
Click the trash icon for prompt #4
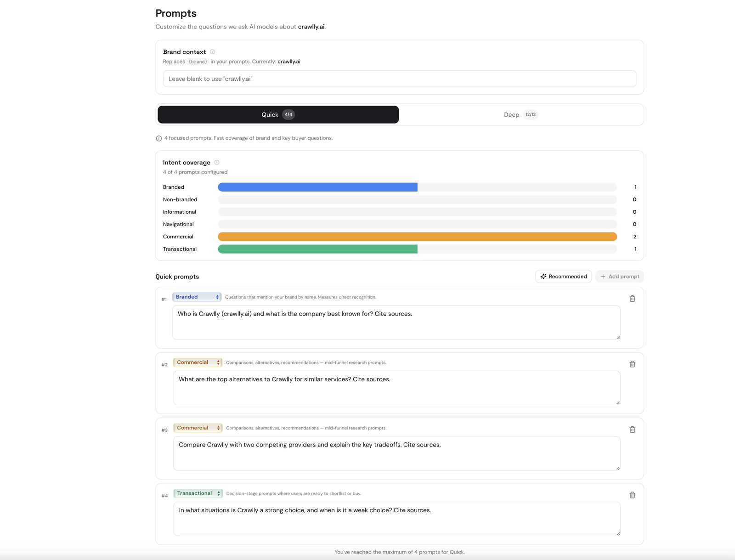[632, 495]
